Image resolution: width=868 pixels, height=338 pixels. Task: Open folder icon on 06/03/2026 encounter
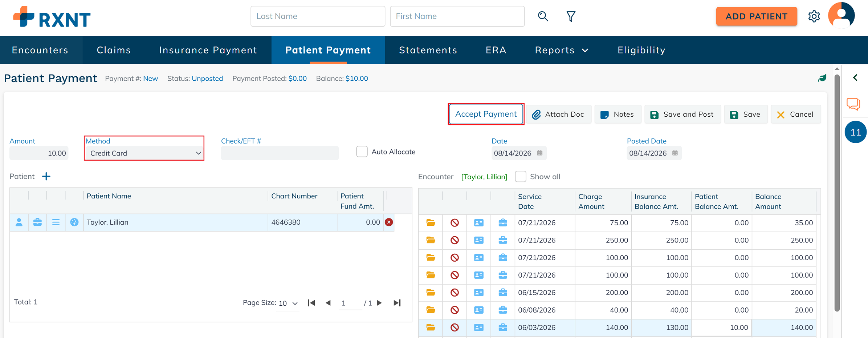[431, 327]
